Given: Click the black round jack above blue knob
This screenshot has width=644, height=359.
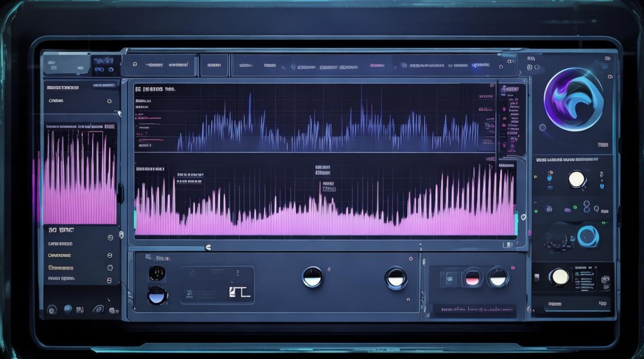Looking at the screenshot, I should click(x=157, y=273).
